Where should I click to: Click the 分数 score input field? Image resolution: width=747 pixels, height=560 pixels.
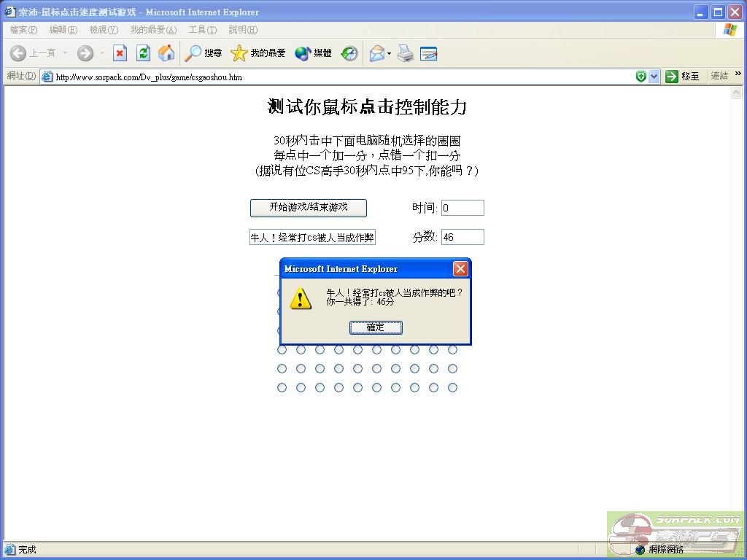[462, 237]
